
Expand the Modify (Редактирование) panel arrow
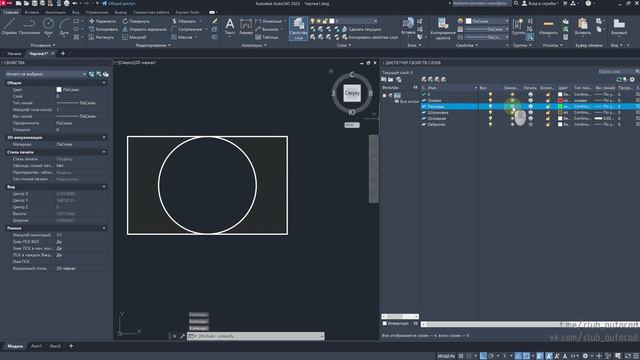coord(169,45)
